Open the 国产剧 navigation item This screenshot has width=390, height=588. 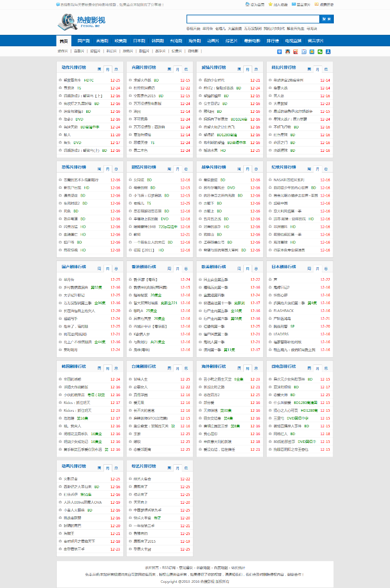pyautogui.click(x=84, y=41)
